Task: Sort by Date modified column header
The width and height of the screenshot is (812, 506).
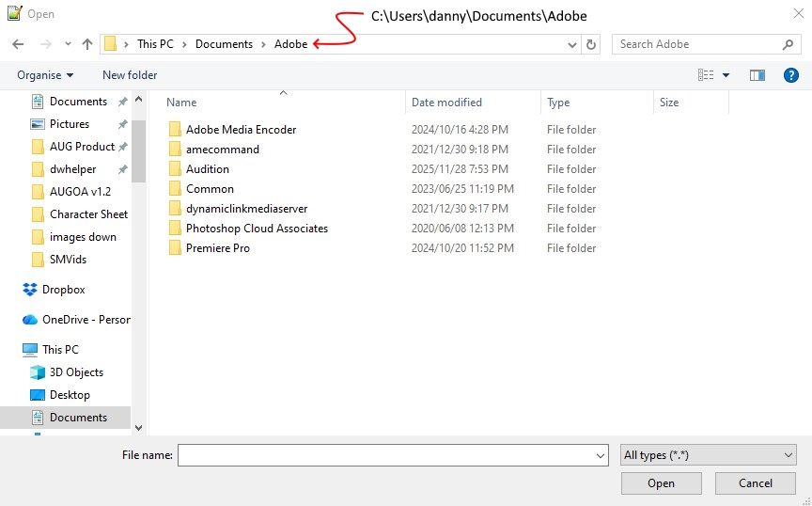Action: [x=446, y=103]
